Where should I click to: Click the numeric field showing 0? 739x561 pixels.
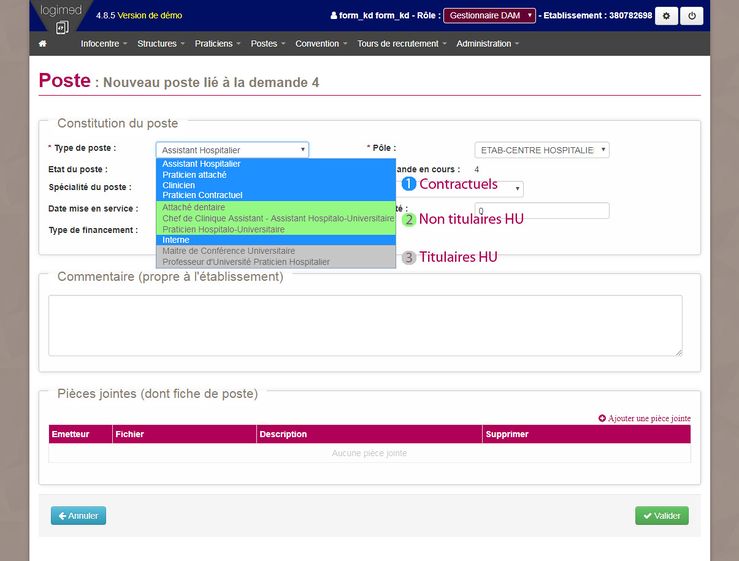click(542, 210)
